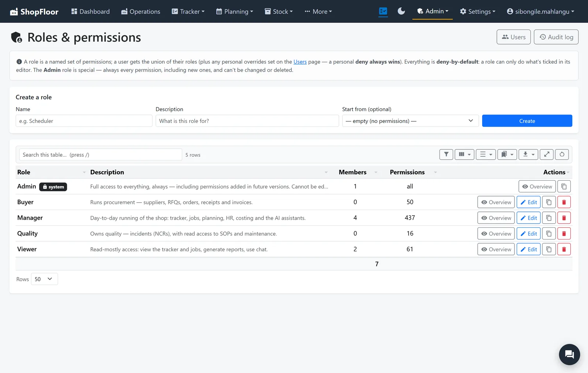Open the columns visibility dropdown

pyautogui.click(x=464, y=154)
